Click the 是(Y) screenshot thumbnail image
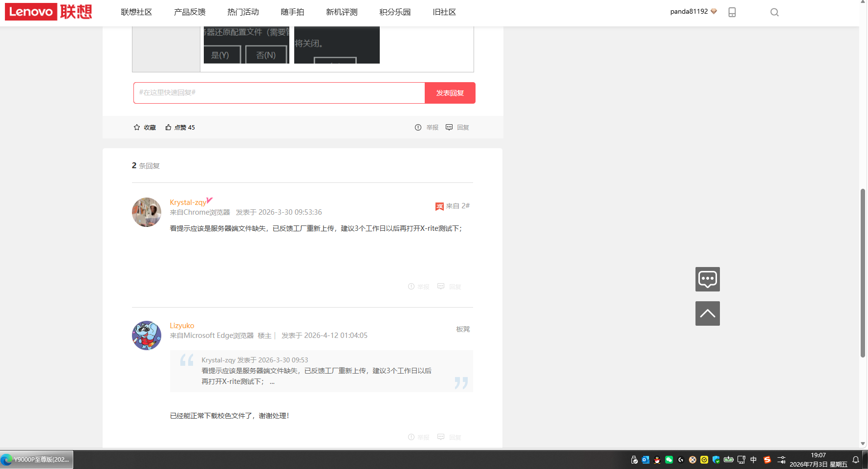Image resolution: width=868 pixels, height=469 pixels. [246, 45]
